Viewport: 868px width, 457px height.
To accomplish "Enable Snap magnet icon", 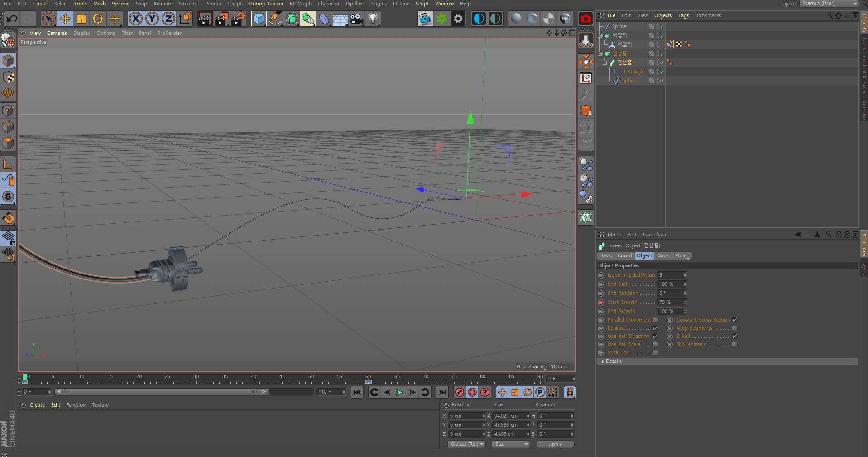I will coord(8,218).
